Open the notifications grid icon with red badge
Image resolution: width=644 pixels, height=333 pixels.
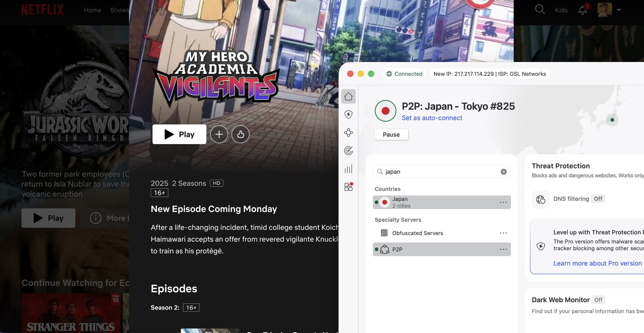(x=349, y=187)
